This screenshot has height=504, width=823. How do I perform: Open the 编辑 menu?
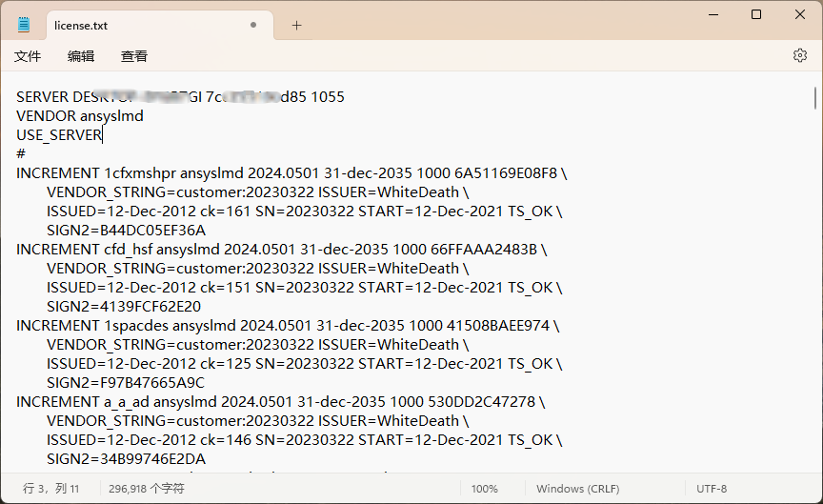[x=81, y=56]
